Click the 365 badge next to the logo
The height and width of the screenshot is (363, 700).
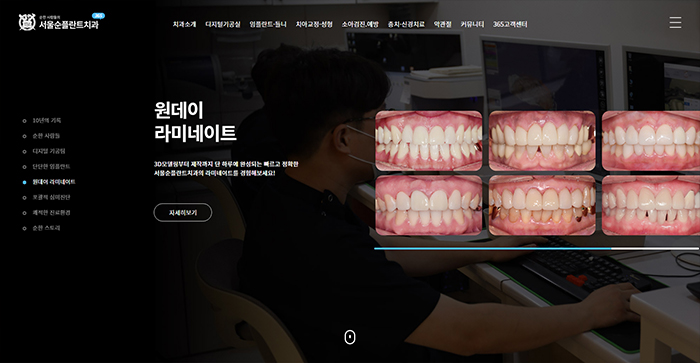click(98, 16)
